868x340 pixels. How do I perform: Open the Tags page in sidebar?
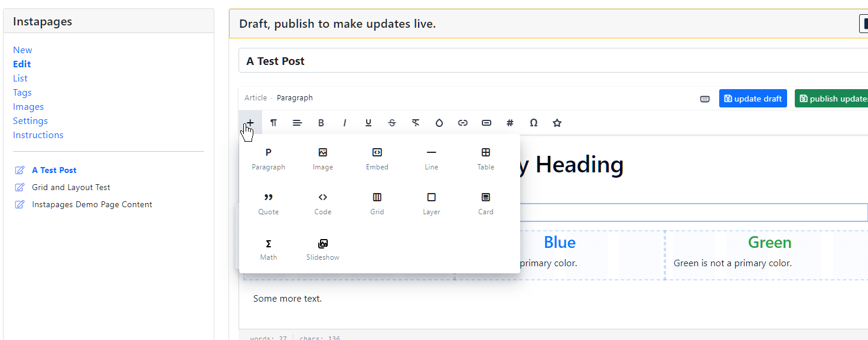(22, 93)
